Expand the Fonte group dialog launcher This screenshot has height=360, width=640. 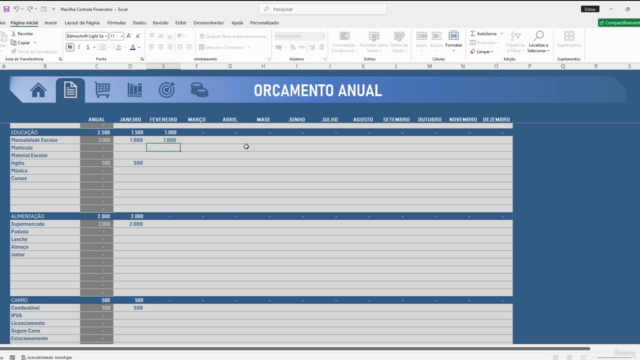[142, 59]
